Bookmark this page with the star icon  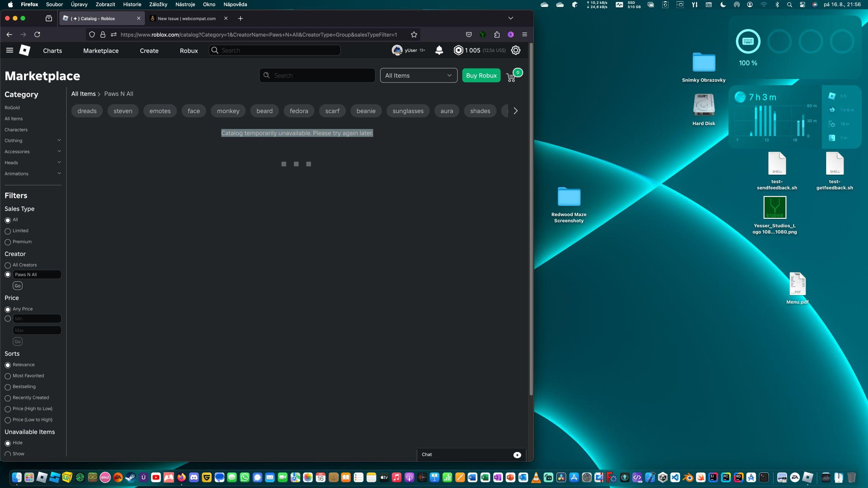(414, 34)
